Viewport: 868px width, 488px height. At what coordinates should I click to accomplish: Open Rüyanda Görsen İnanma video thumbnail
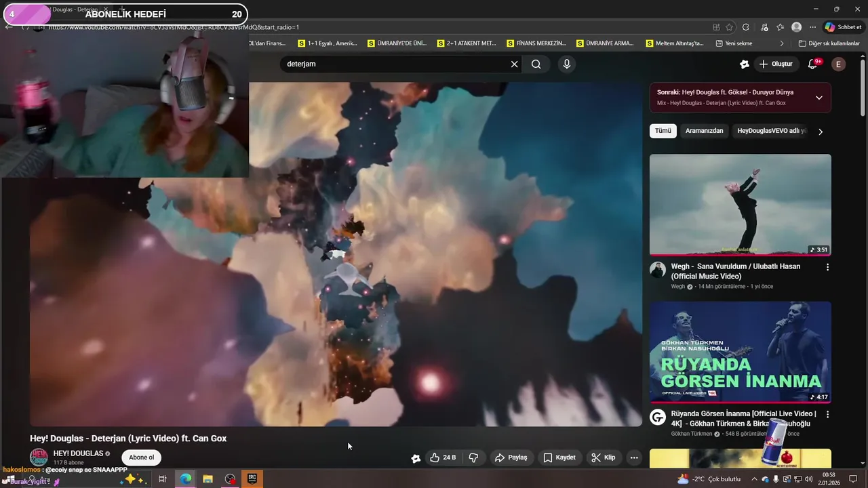[x=740, y=352]
